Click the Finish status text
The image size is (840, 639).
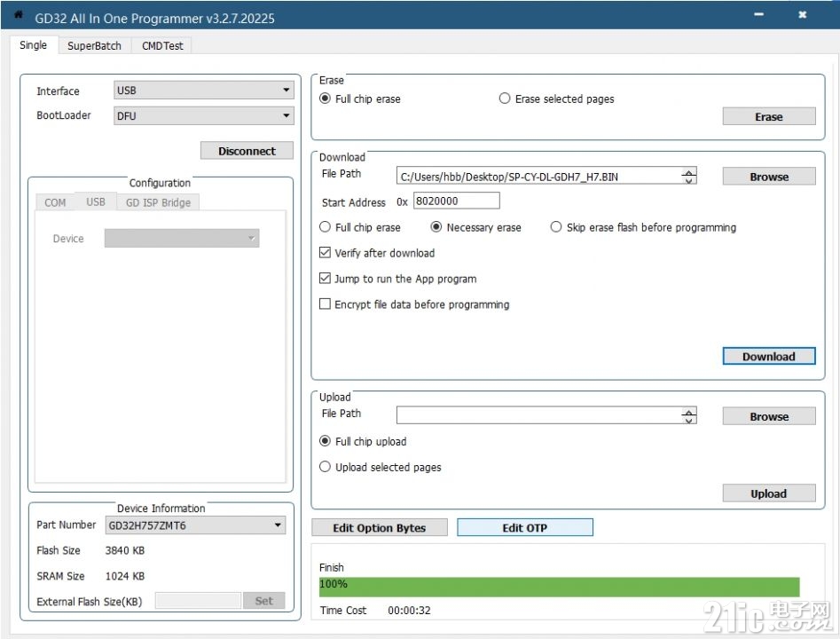point(332,567)
